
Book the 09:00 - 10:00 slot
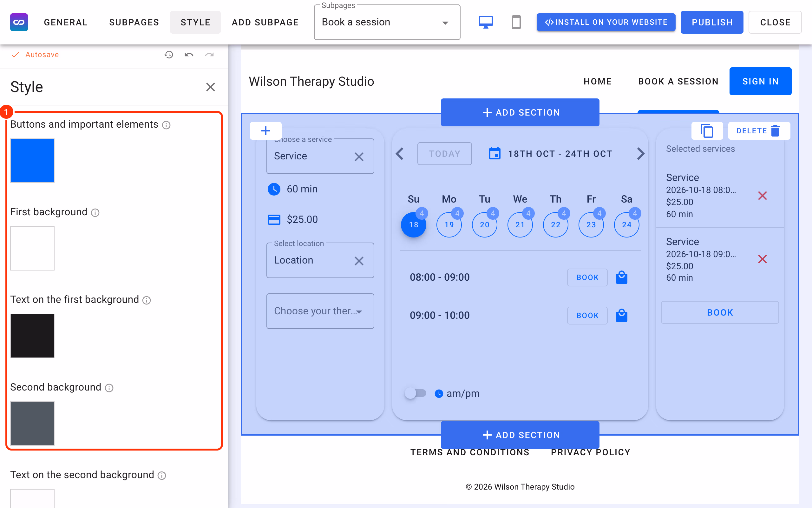click(x=587, y=316)
